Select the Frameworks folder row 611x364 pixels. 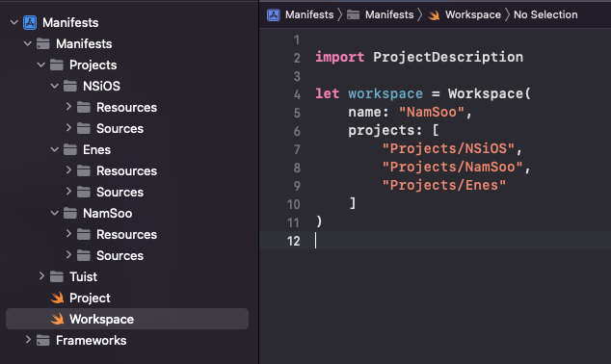click(127, 340)
